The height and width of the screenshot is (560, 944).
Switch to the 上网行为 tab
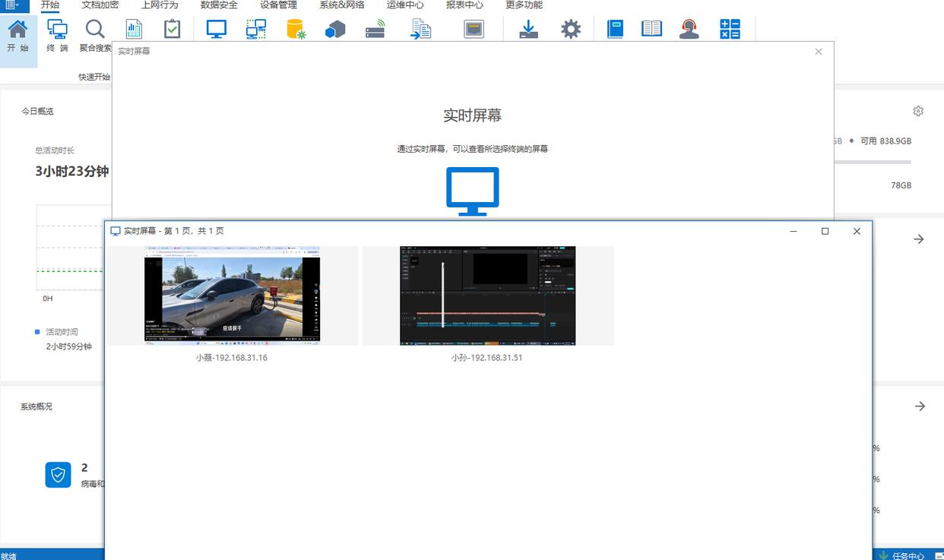tap(160, 5)
